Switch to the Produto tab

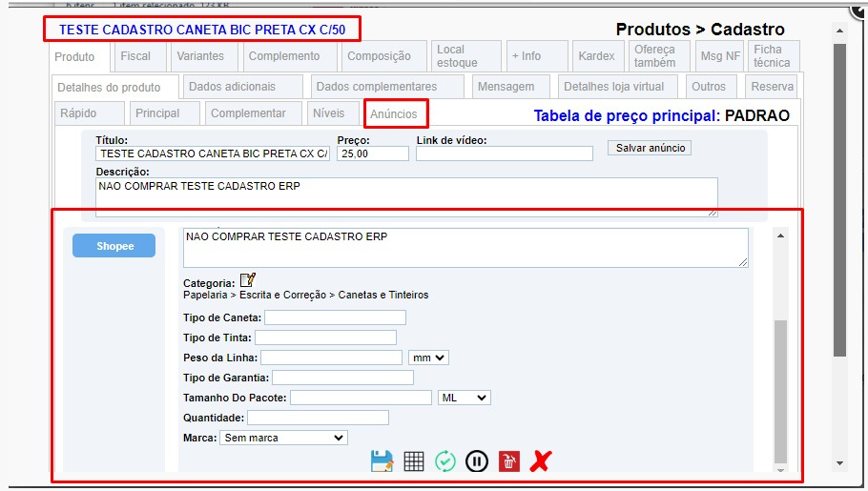(80, 57)
